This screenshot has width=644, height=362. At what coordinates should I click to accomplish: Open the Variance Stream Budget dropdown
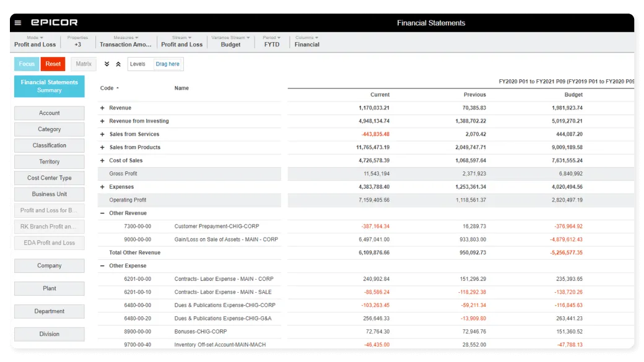[230, 41]
